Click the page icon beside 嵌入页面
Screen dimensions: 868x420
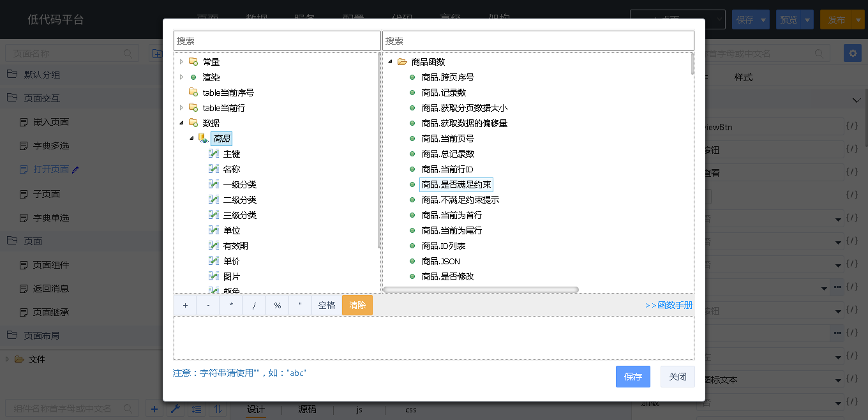pyautogui.click(x=24, y=122)
